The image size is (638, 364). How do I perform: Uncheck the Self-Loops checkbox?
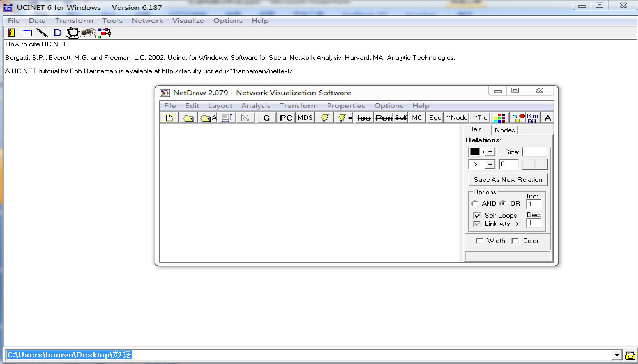(477, 215)
